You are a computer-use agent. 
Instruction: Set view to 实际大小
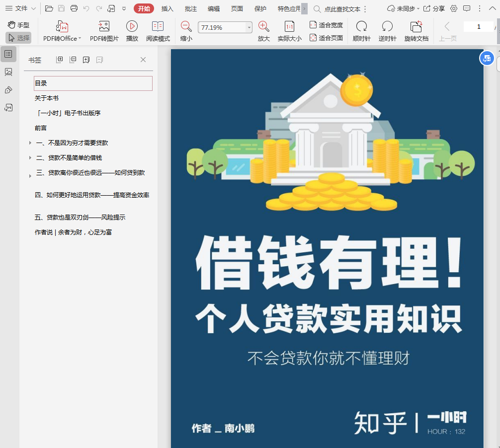click(x=290, y=31)
